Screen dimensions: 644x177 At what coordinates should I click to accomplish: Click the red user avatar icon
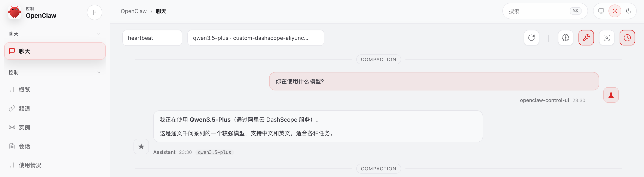tap(611, 95)
